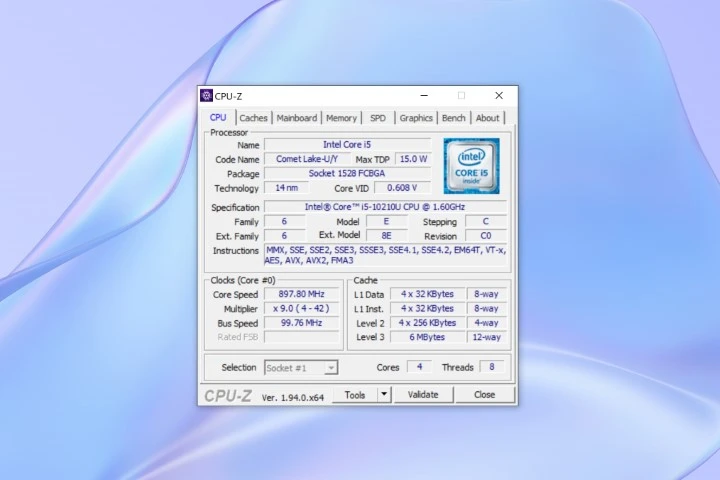
Task: Switch to the Caches tab
Action: pos(253,118)
